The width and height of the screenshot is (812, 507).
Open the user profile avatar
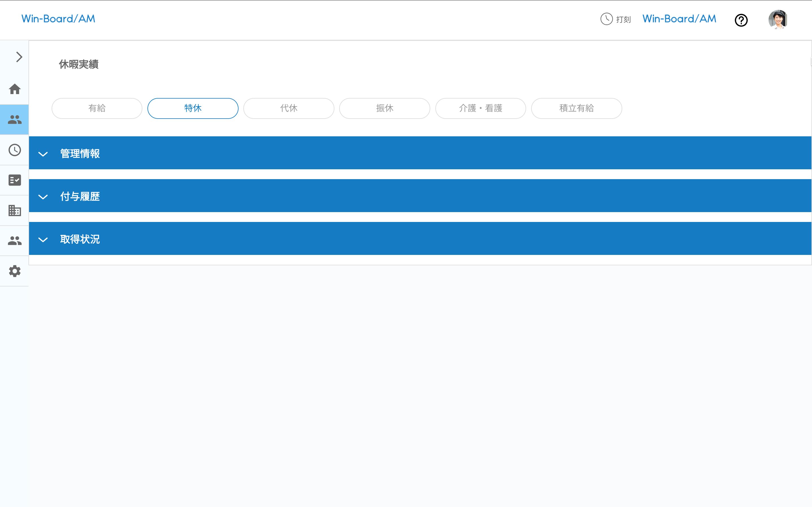click(x=777, y=19)
